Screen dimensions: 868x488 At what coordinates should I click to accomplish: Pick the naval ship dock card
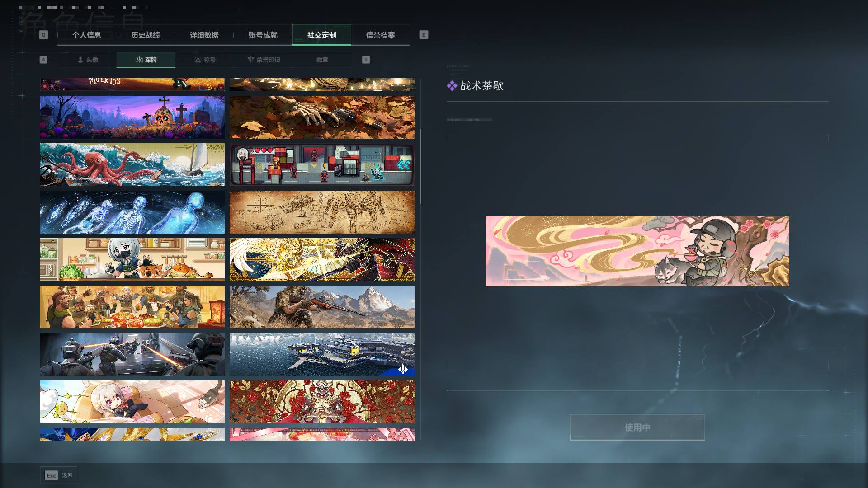(322, 354)
